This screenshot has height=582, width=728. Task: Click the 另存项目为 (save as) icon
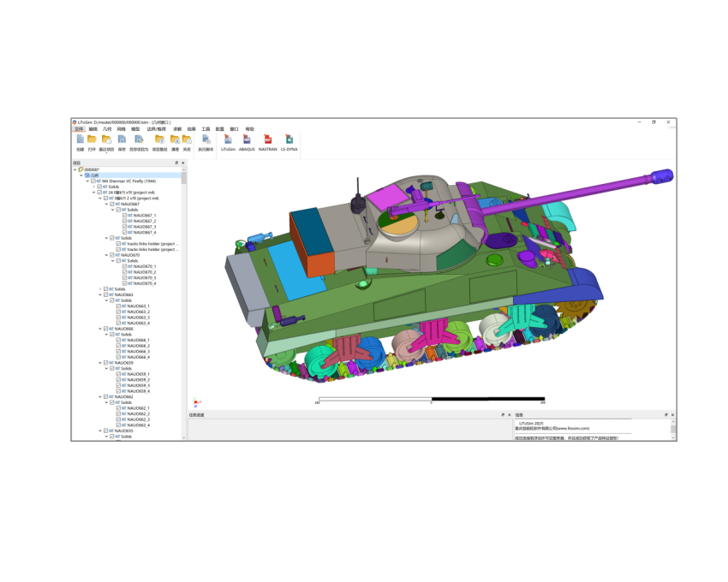click(139, 140)
